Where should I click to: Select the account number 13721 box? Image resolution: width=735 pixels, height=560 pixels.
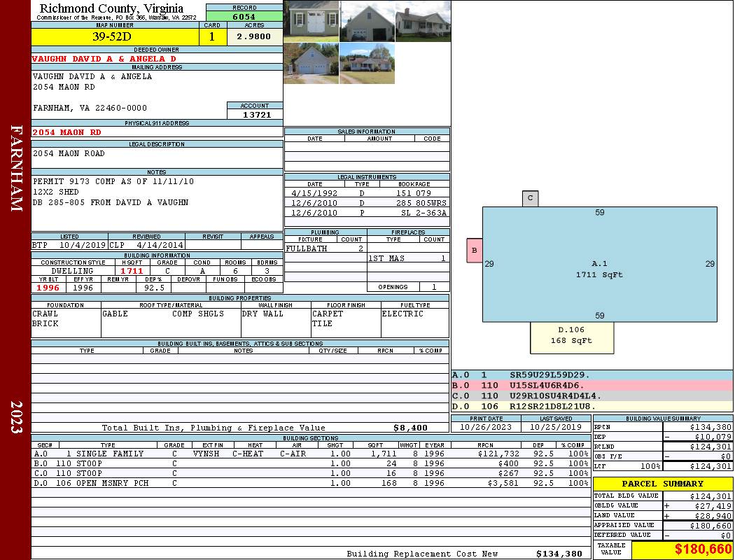255,115
